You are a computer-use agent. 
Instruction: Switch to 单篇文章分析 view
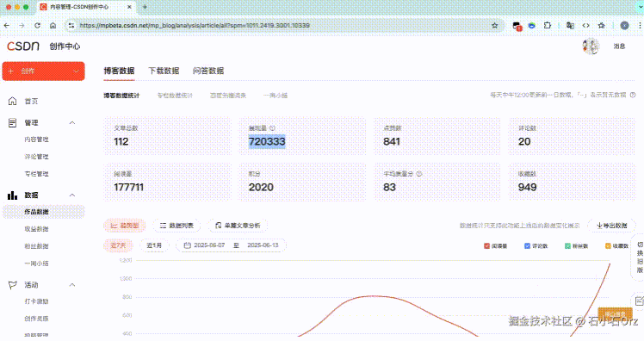[x=238, y=225]
